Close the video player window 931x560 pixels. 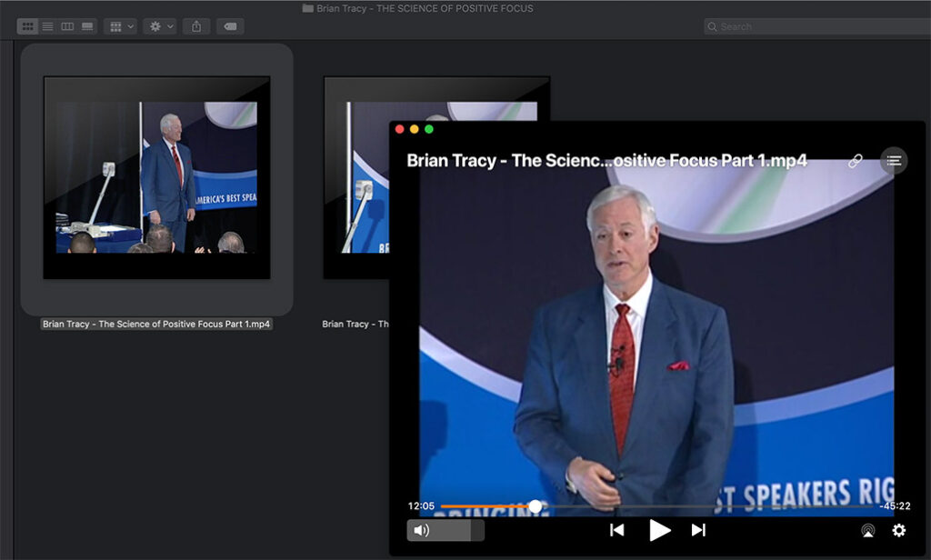[x=400, y=129]
